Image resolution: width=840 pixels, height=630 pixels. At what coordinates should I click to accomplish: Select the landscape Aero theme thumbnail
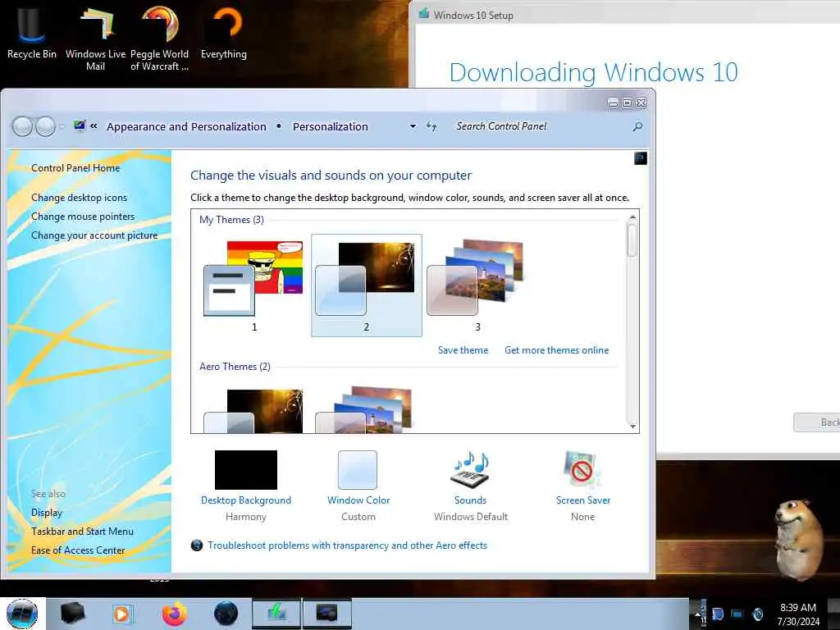pos(365,410)
